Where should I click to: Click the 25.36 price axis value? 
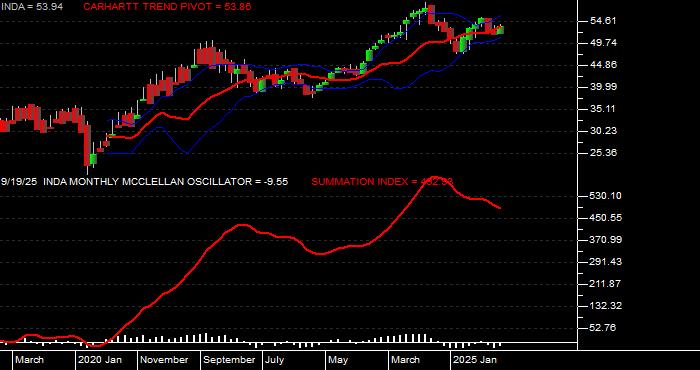604,153
